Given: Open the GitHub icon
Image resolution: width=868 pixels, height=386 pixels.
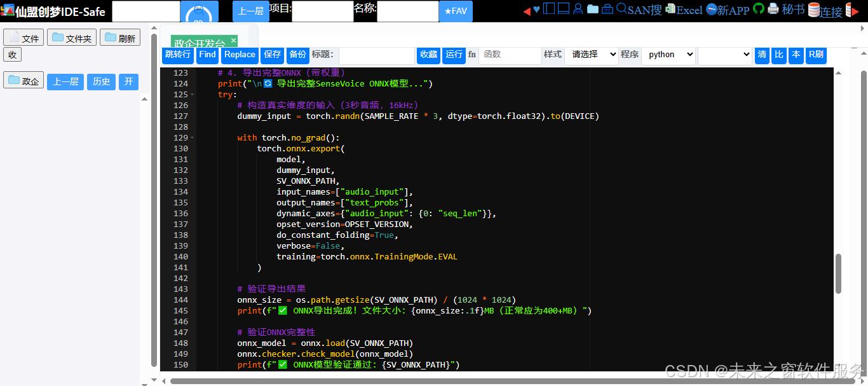Looking at the screenshot, I should 759,9.
